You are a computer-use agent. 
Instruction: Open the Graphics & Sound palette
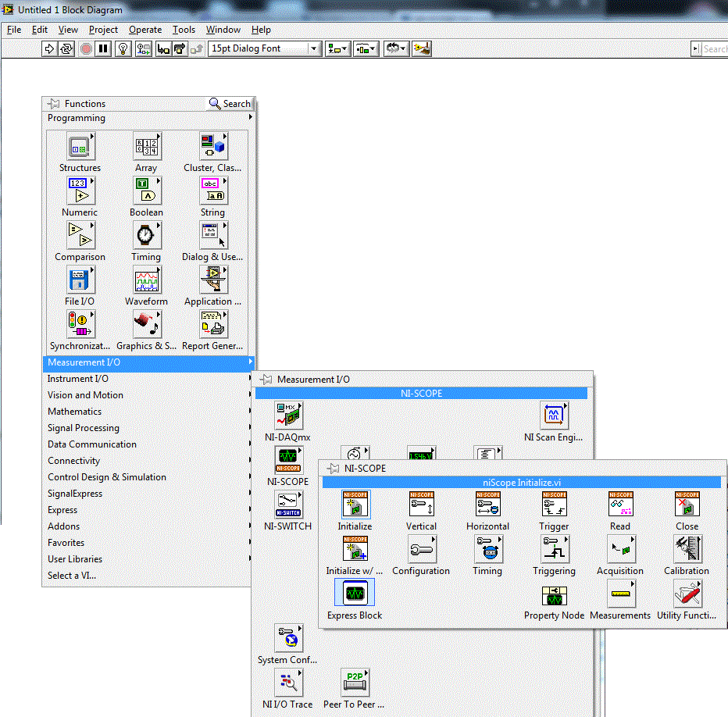(x=147, y=325)
